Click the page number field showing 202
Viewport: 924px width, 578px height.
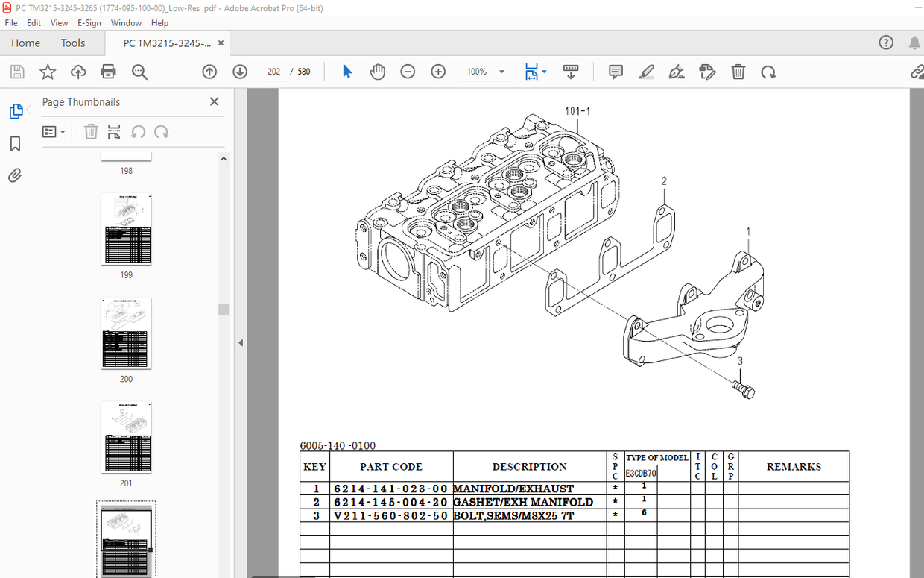click(x=273, y=72)
